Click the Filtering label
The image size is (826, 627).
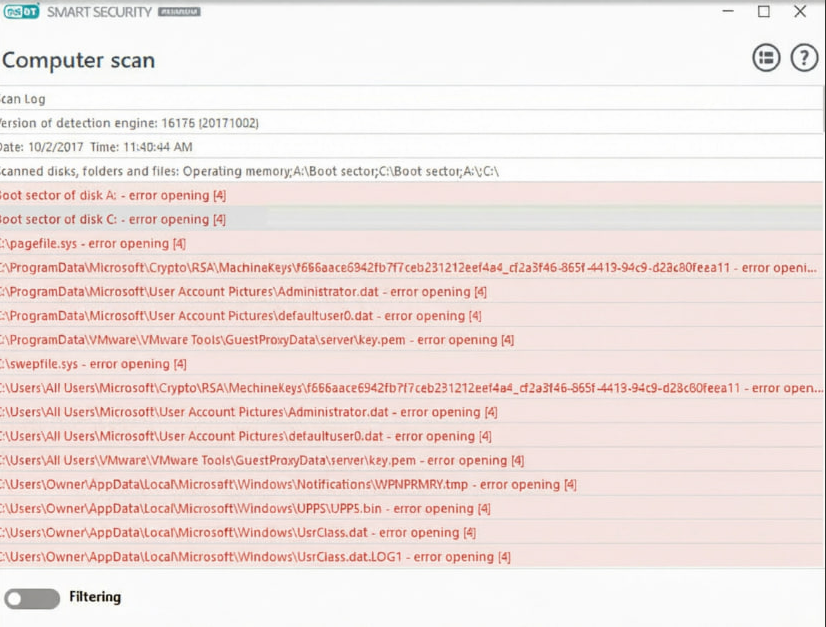point(95,597)
